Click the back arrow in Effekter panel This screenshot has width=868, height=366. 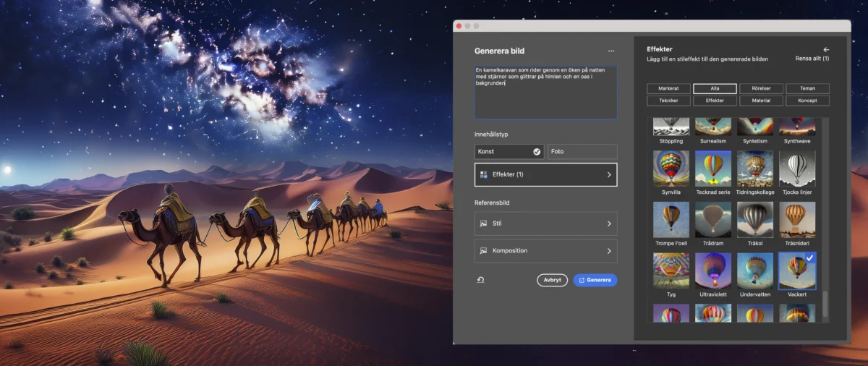(x=826, y=50)
